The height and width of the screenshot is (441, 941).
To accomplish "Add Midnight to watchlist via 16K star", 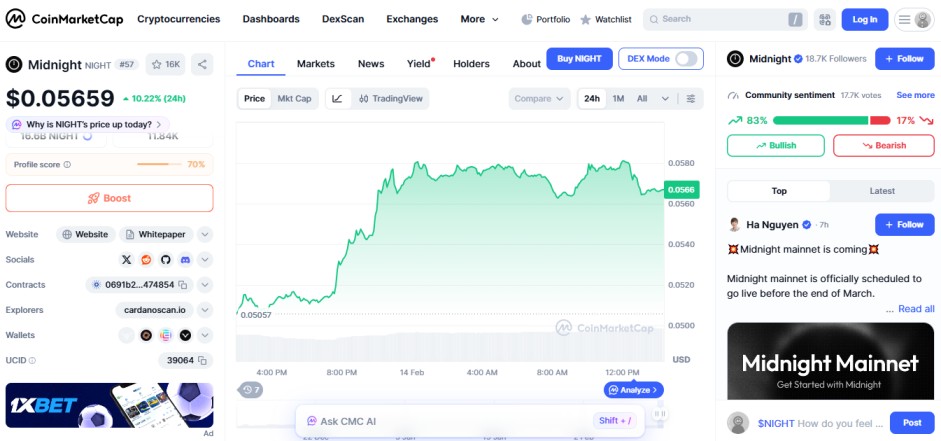I will pos(165,64).
